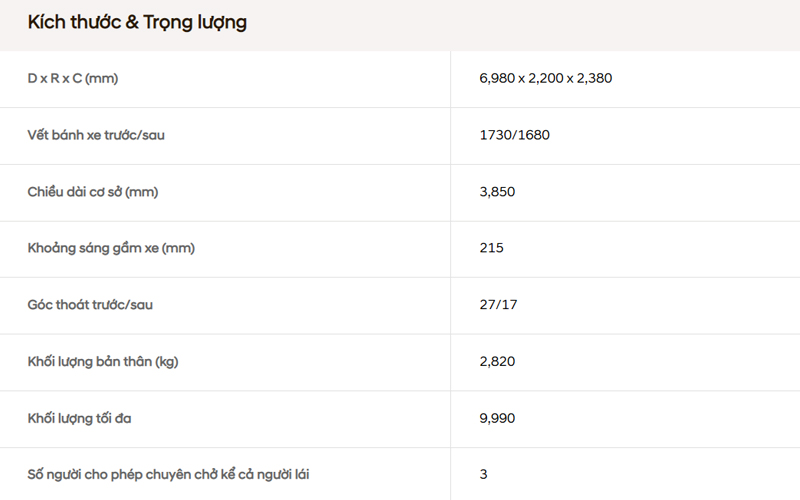
Task: Click the value 3 for passengers
Action: pyautogui.click(x=483, y=474)
